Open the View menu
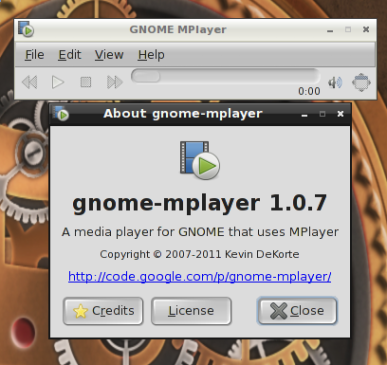Viewport: 387px width, 365px height. 109,55
